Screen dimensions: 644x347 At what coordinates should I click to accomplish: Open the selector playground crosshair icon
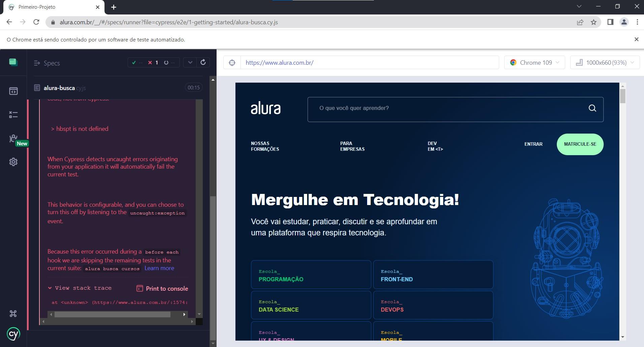tap(232, 62)
